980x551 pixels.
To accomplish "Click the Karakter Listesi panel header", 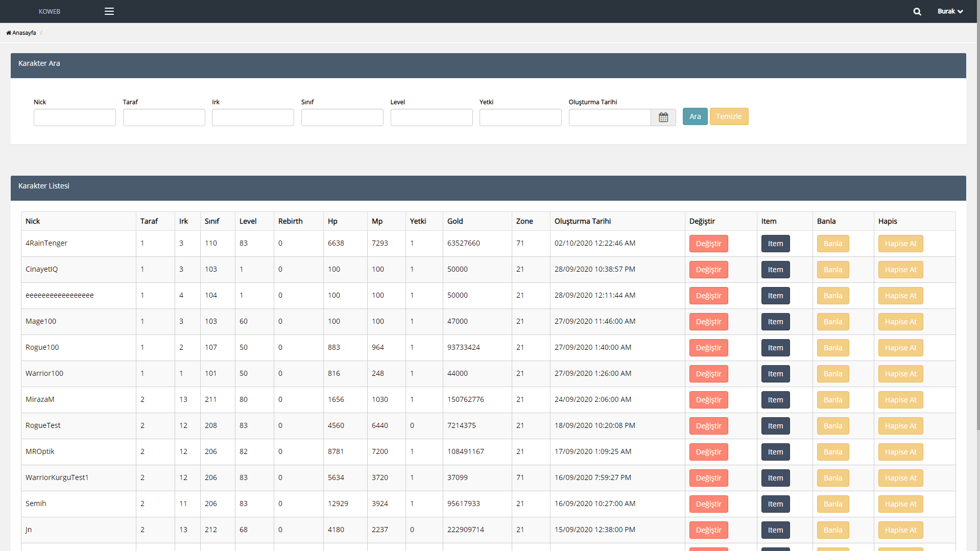I will (x=488, y=188).
